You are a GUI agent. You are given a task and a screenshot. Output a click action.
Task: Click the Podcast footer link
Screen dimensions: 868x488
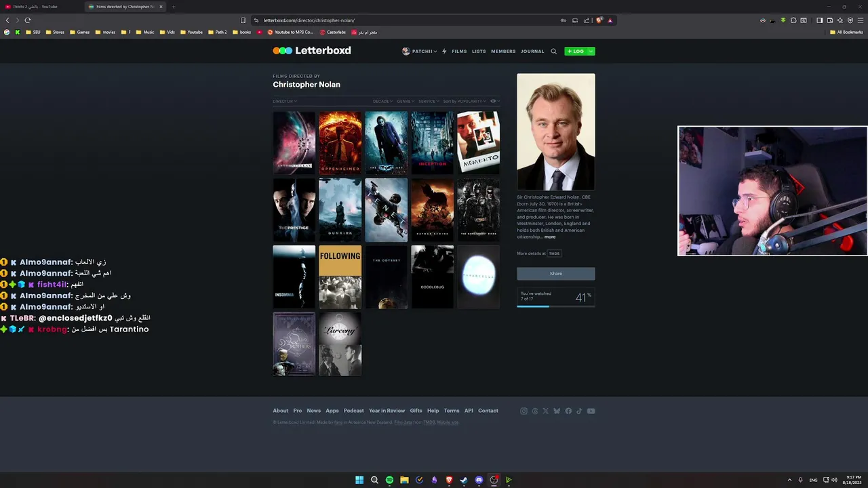(353, 411)
